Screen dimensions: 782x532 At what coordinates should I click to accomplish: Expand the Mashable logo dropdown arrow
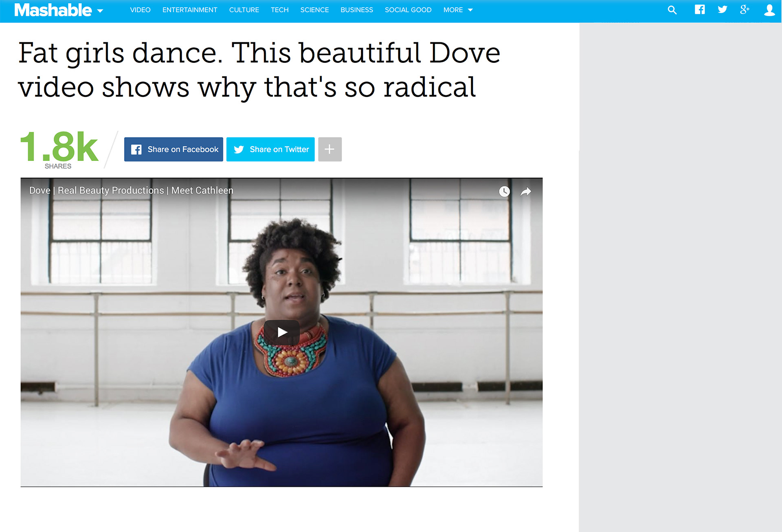100,11
